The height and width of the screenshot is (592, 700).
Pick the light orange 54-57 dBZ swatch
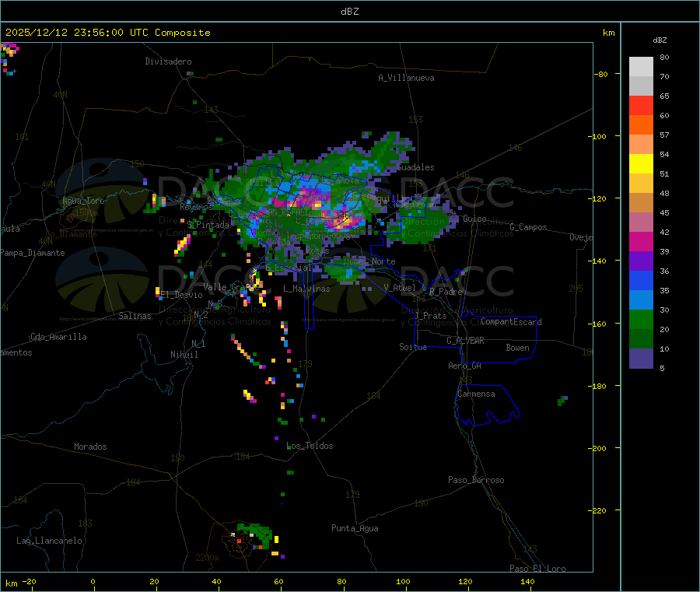(641, 145)
